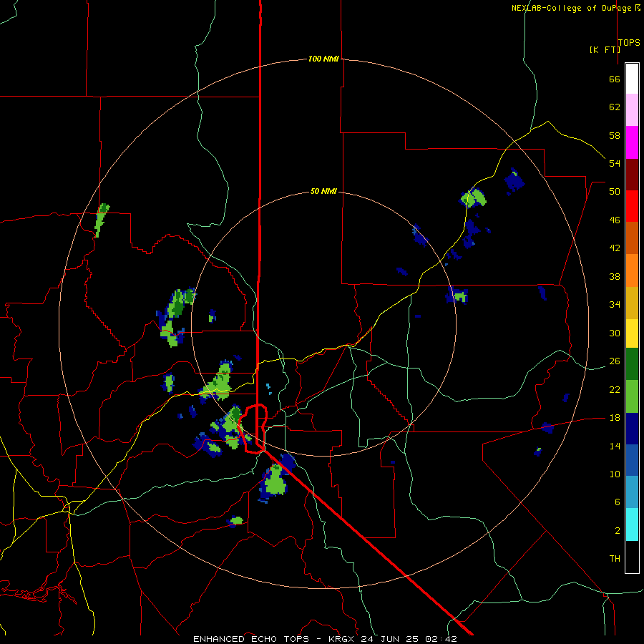Viewport: 644px width, 644px height.
Task: Click the 18 legend value
Action: [615, 418]
